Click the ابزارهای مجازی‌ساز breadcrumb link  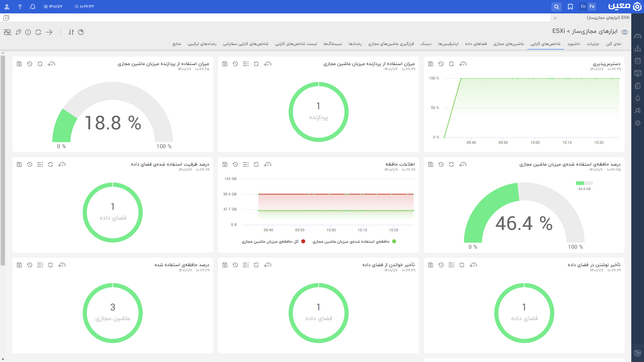(595, 31)
